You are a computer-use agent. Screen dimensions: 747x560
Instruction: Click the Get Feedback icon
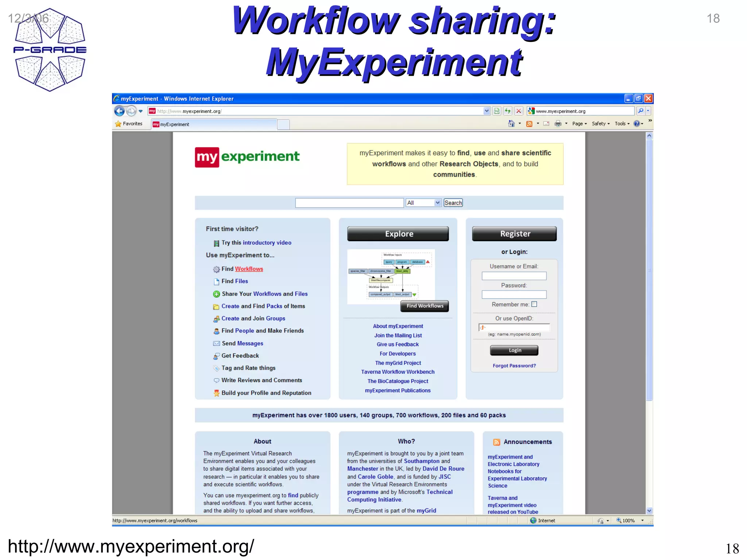coord(216,356)
